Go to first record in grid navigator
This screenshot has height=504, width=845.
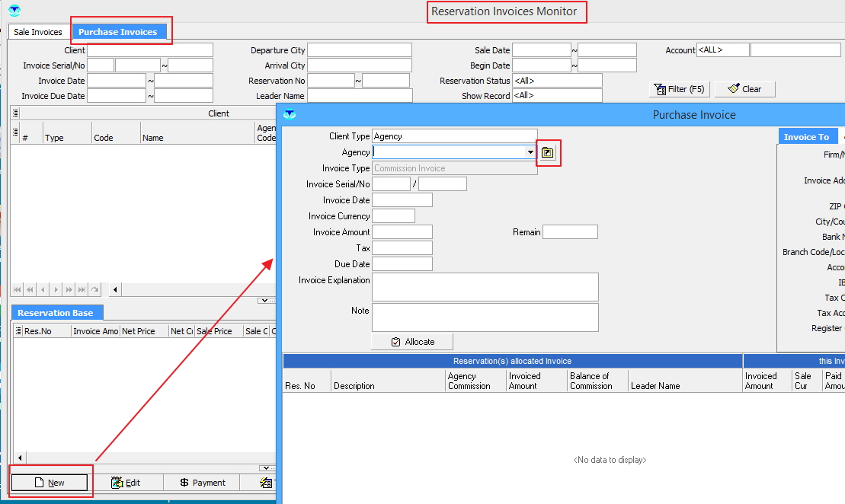pyautogui.click(x=17, y=289)
